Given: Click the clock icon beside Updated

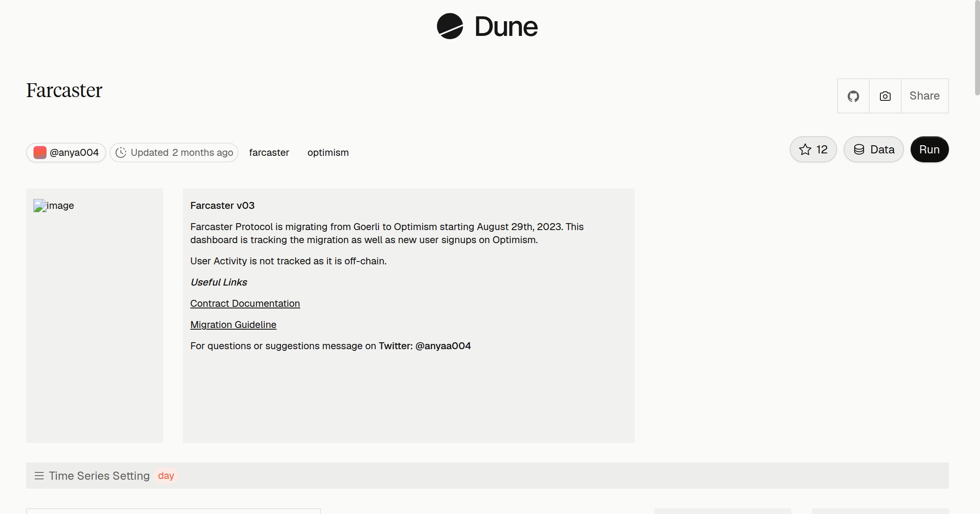Looking at the screenshot, I should tap(121, 153).
